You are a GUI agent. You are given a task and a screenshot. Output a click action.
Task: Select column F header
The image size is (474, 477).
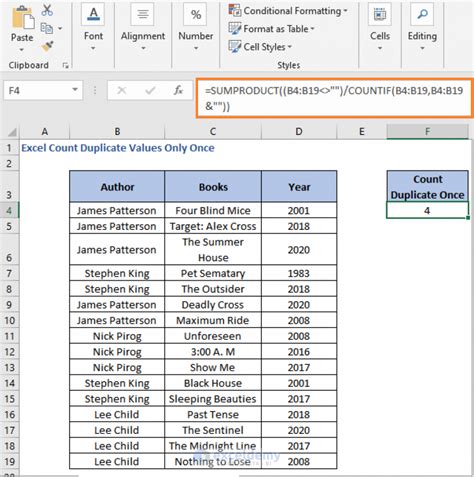[427, 132]
